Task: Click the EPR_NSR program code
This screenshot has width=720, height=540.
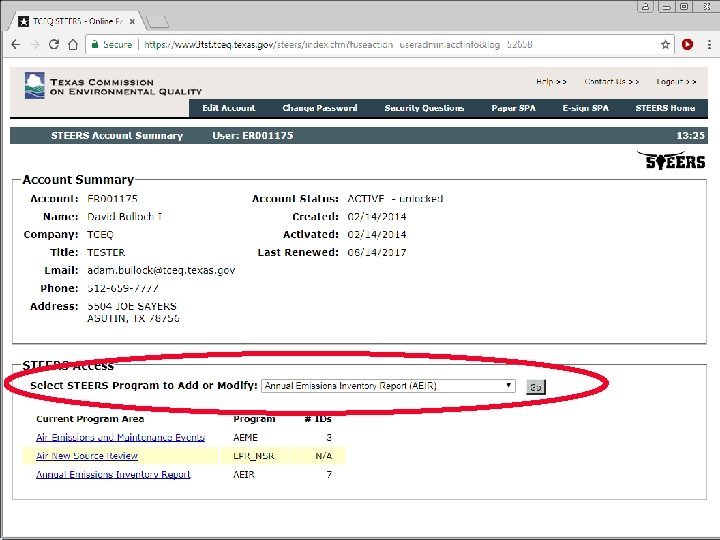Action: (x=253, y=456)
